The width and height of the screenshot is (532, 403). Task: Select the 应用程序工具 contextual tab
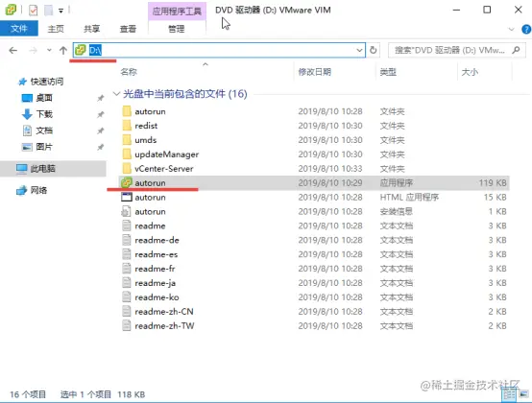pos(177,12)
